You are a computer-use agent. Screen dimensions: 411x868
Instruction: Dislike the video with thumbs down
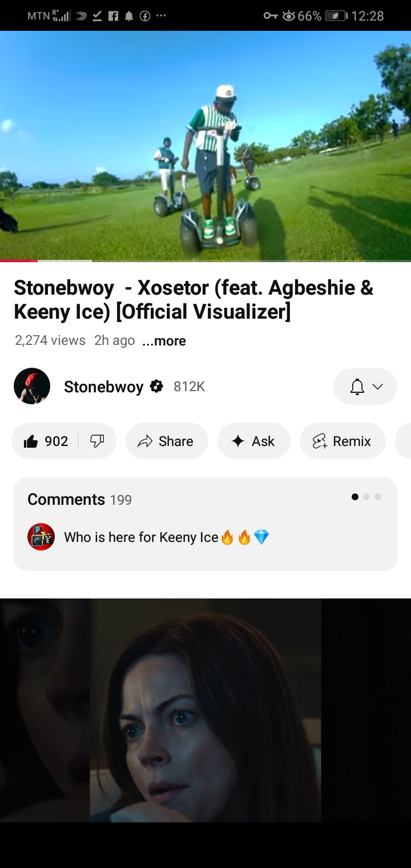pos(97,441)
